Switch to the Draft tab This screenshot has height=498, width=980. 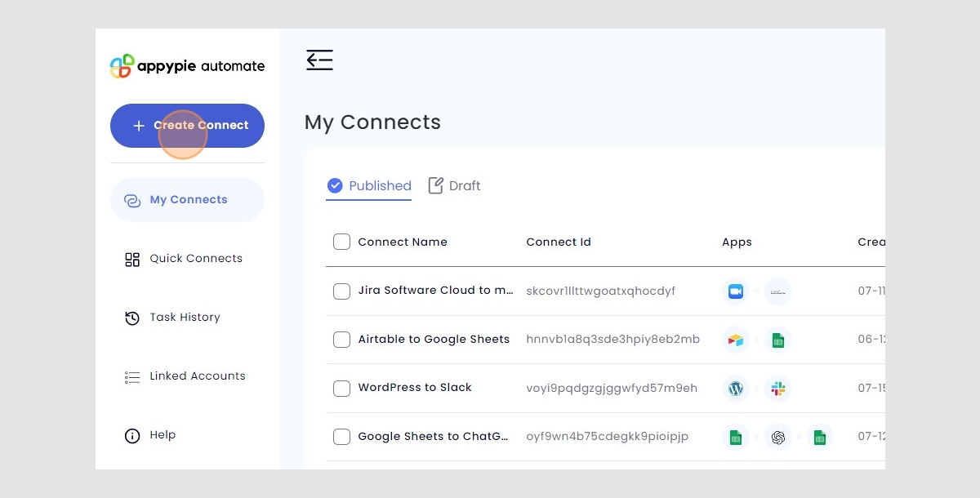455,186
